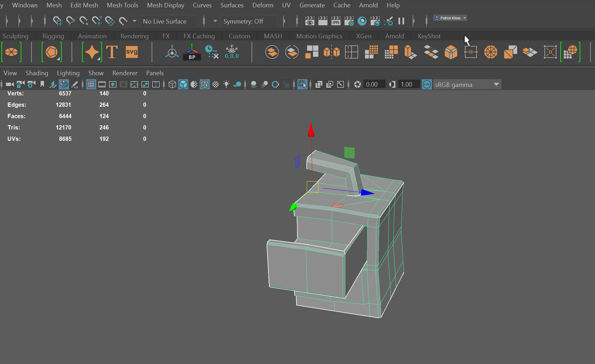Click the Freeze Transformations snowflake icon

click(x=231, y=52)
